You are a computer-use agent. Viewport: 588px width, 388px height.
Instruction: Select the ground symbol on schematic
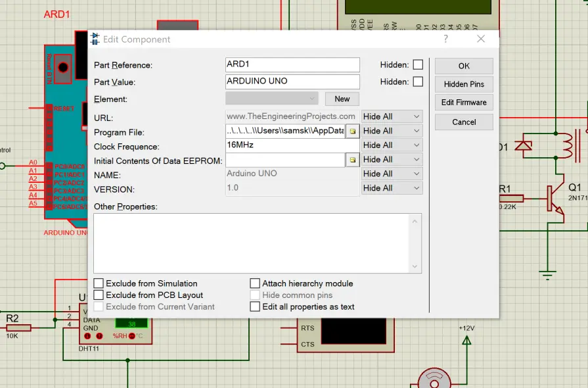(547, 275)
